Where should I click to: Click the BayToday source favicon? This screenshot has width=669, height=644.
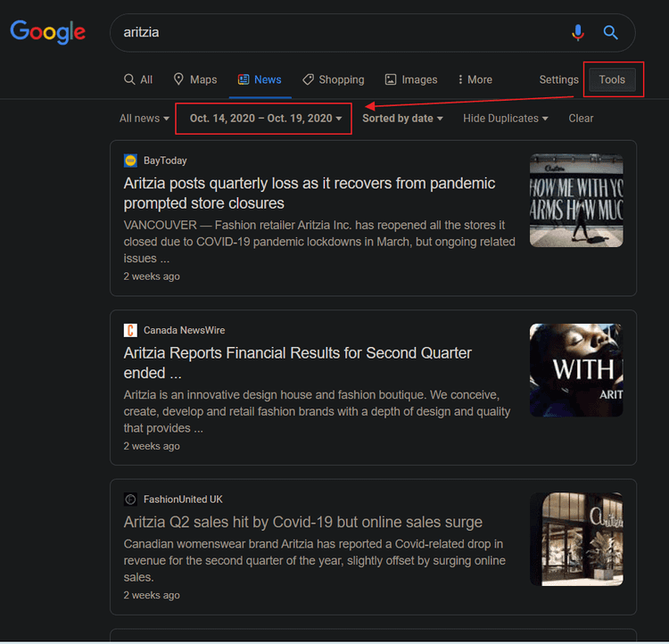[130, 161]
